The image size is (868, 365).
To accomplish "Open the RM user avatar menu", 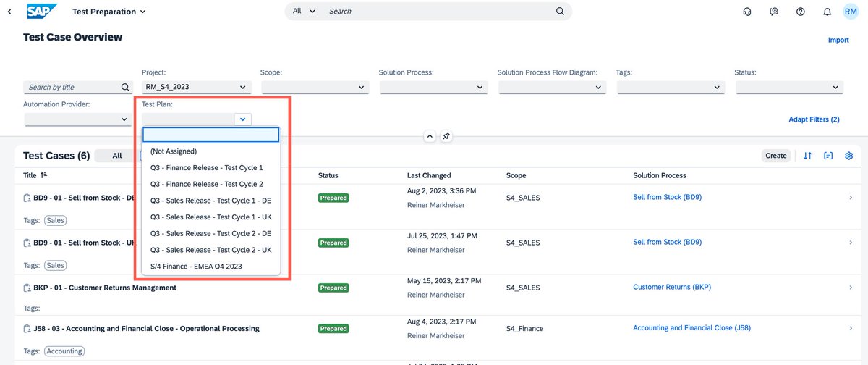I will pyautogui.click(x=851, y=12).
